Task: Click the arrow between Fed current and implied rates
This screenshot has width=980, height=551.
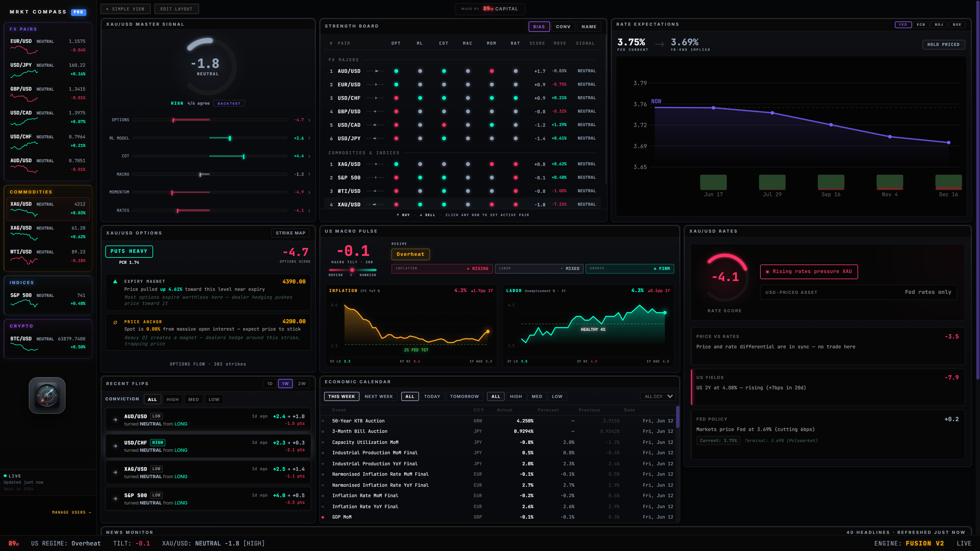Action: 659,44
